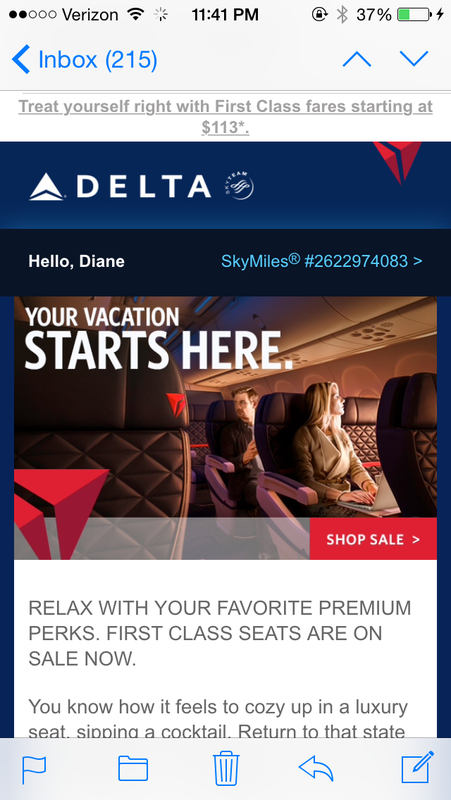This screenshot has height=800, width=451.
Task: Tap the Hello, Diane greeting text
Action: [x=77, y=262]
